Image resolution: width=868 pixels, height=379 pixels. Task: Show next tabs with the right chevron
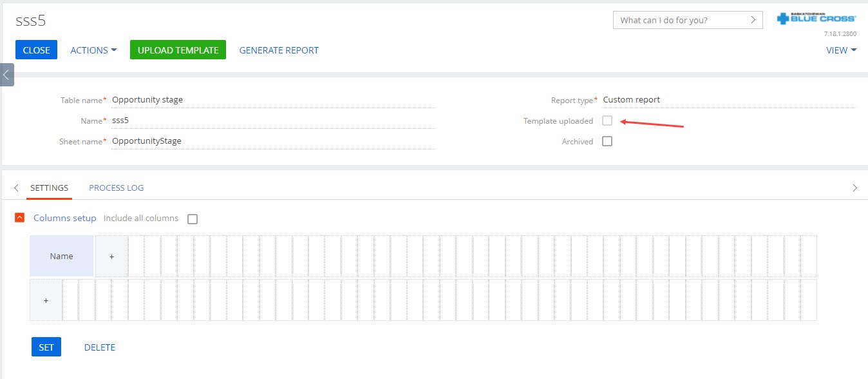pos(854,188)
